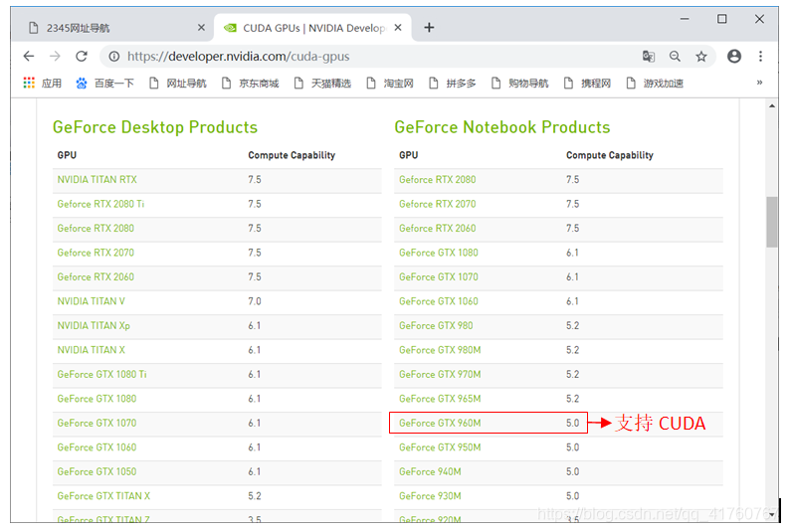
Task: Open the NVIDIA TITAN V link
Action: click(92, 301)
